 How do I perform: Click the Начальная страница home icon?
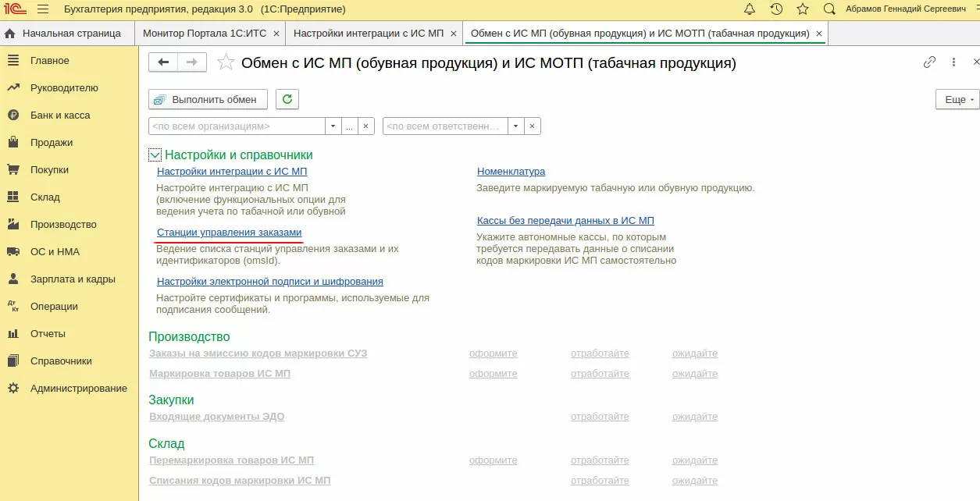[10, 34]
